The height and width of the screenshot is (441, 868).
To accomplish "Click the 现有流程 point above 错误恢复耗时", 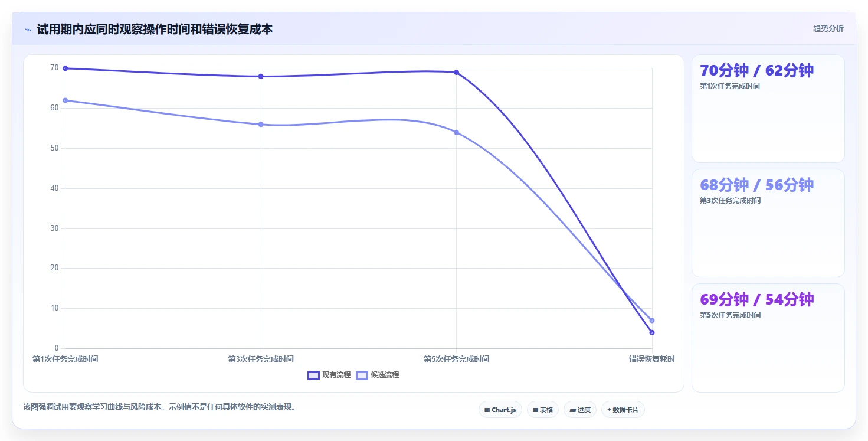I will [652, 332].
